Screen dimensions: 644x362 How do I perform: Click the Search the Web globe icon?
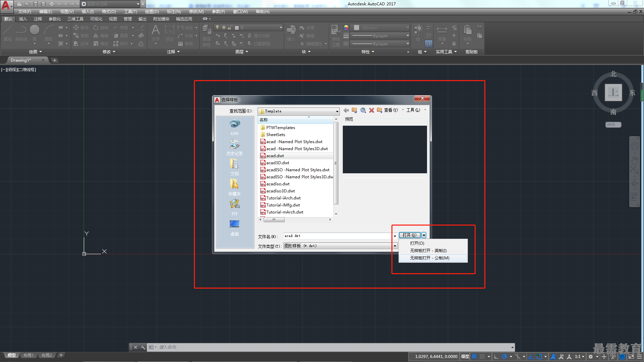(x=363, y=110)
